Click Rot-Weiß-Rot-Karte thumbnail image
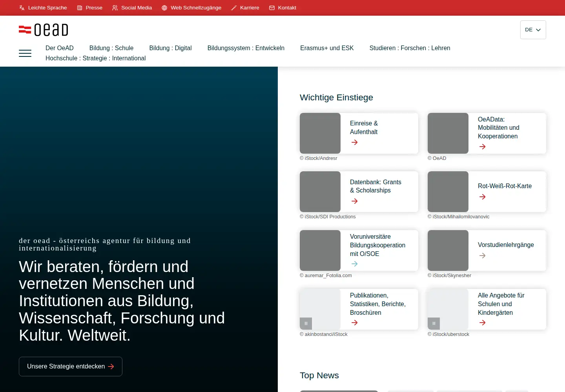Image resolution: width=565 pixels, height=392 pixels. tap(448, 192)
